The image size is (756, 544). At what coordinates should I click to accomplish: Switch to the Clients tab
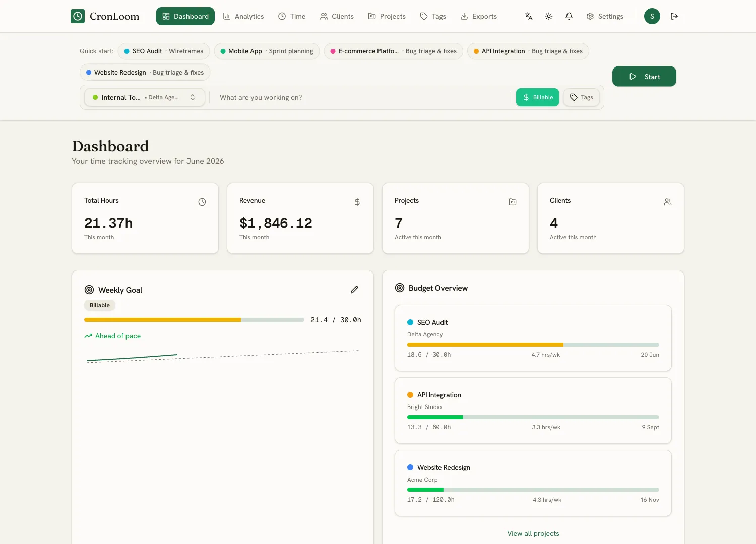pos(337,16)
